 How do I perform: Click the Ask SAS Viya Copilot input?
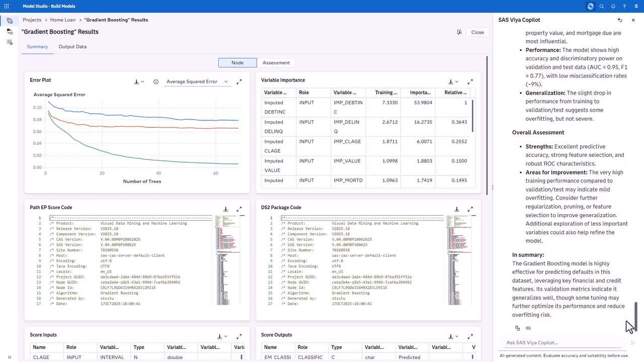[x=563, y=343]
